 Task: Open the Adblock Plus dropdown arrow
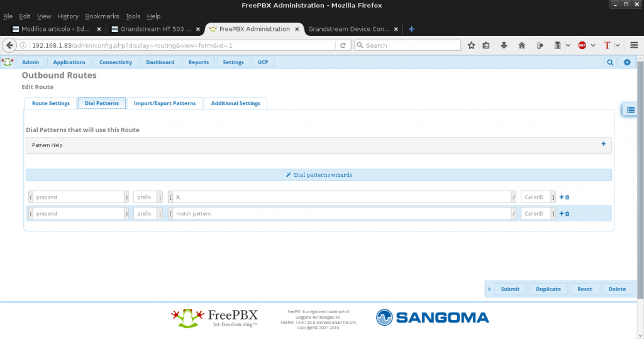click(x=593, y=45)
